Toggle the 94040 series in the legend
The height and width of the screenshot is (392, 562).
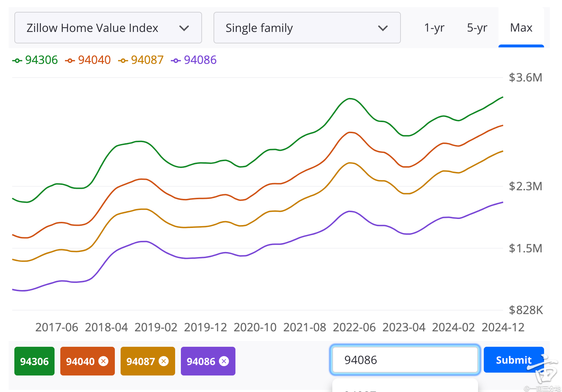coord(88,60)
